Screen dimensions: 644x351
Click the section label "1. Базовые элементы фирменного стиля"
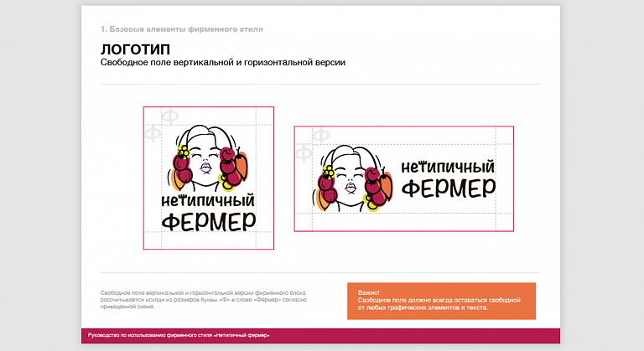[181, 29]
